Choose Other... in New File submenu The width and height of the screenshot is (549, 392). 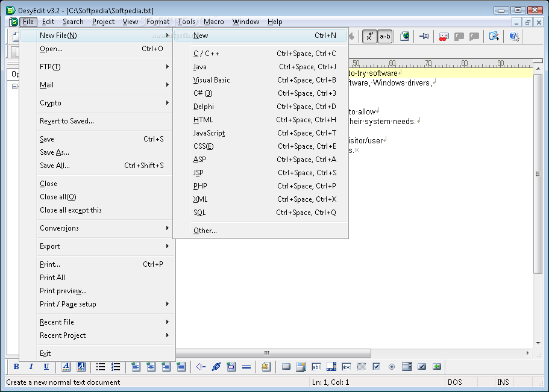click(260, 231)
